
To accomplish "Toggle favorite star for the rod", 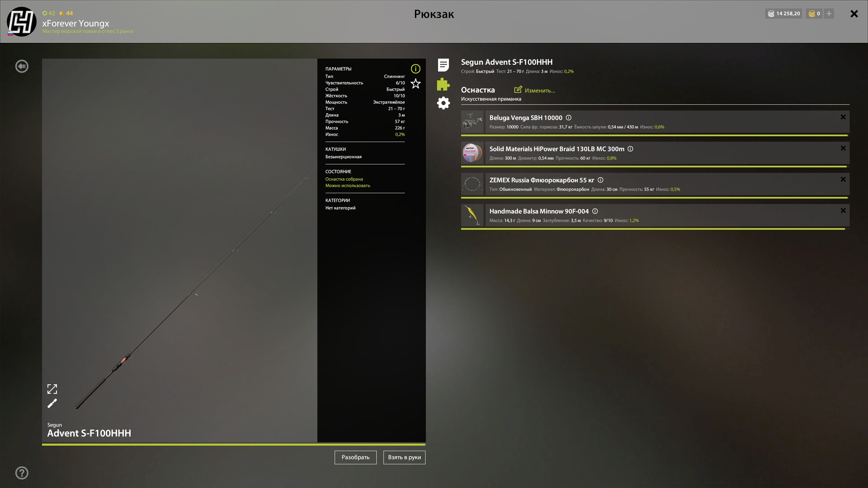I will (415, 84).
